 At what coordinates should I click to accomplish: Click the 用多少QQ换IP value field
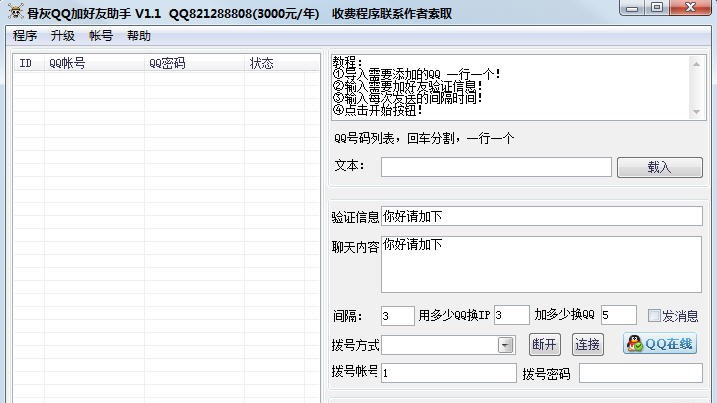click(x=512, y=315)
